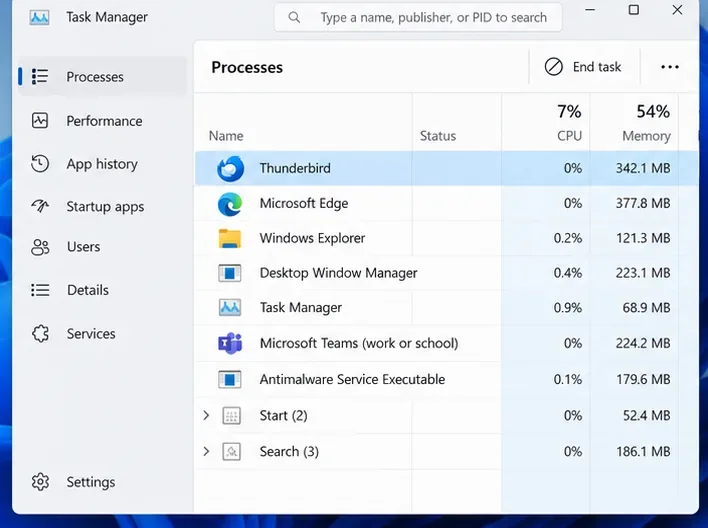Sort by the Name column header

click(226, 136)
